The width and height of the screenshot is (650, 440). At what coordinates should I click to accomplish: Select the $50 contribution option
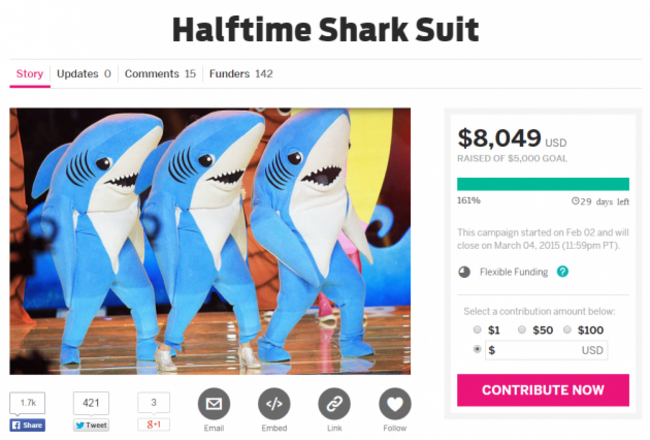click(x=522, y=330)
